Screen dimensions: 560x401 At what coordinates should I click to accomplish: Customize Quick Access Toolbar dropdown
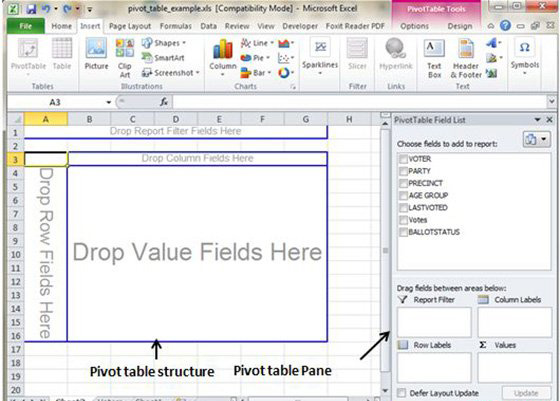pyautogui.click(x=90, y=9)
